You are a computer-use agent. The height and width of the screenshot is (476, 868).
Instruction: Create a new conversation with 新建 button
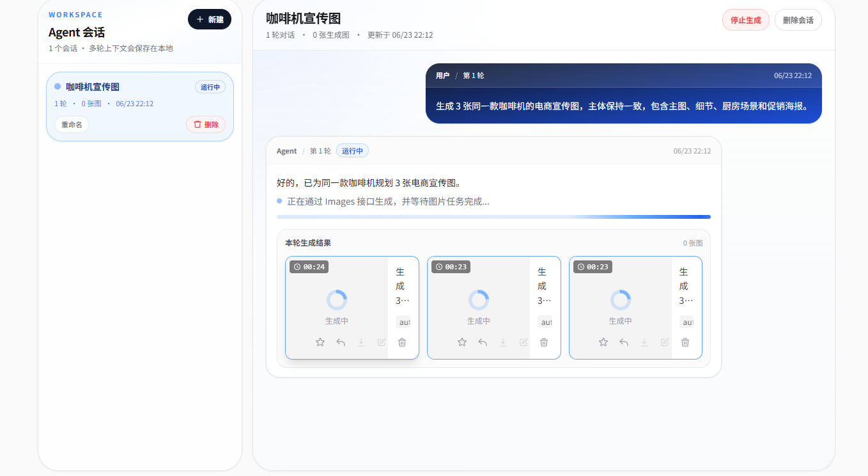click(210, 19)
